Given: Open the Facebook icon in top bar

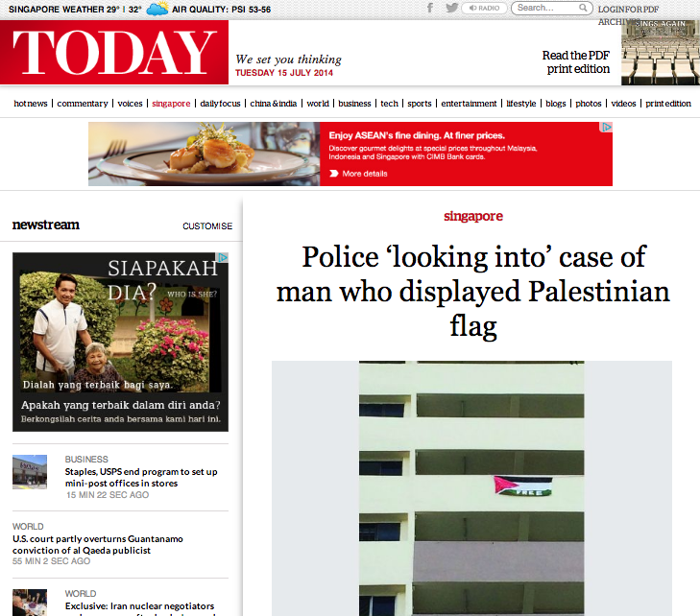Looking at the screenshot, I should click(430, 8).
